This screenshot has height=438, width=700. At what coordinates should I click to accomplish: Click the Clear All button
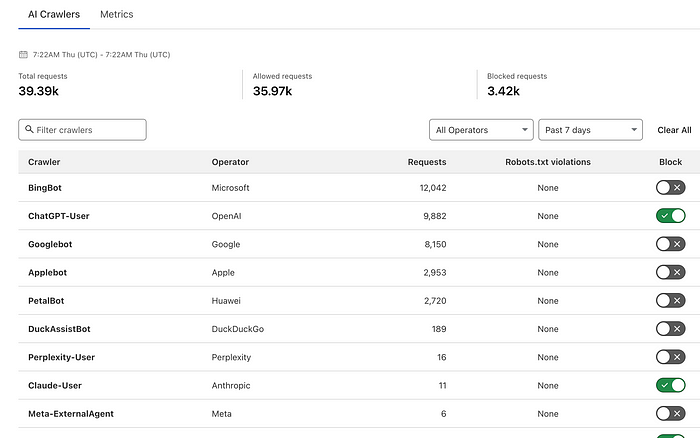coord(674,130)
